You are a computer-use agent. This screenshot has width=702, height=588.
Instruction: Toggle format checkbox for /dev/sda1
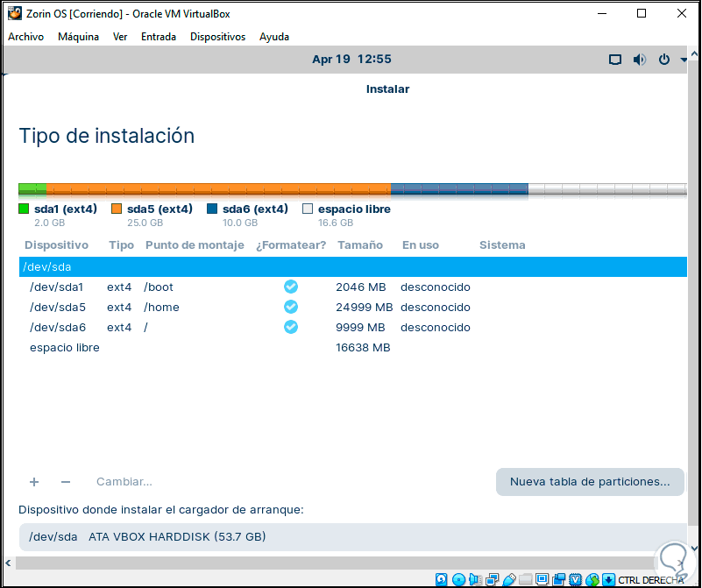click(x=291, y=287)
